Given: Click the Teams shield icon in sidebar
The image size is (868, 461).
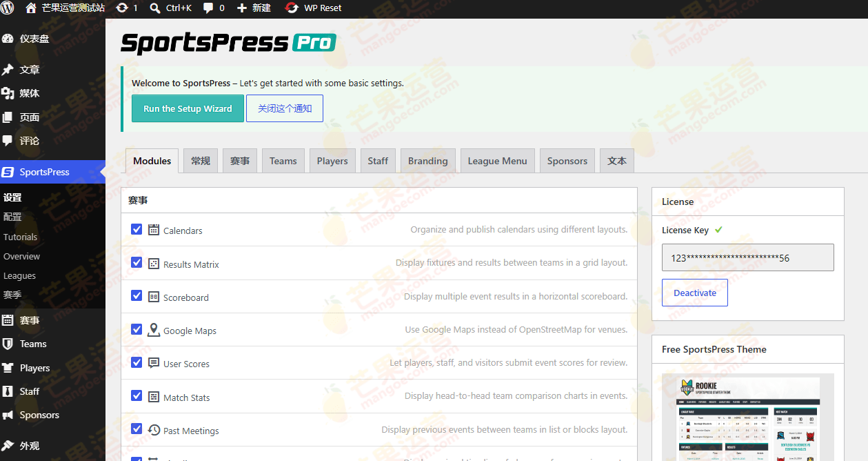Looking at the screenshot, I should 8,344.
